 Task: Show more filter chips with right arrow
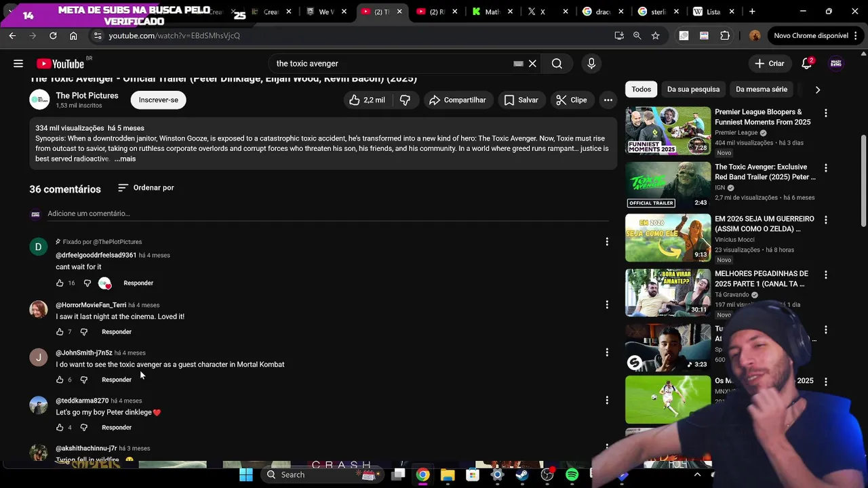tap(817, 89)
